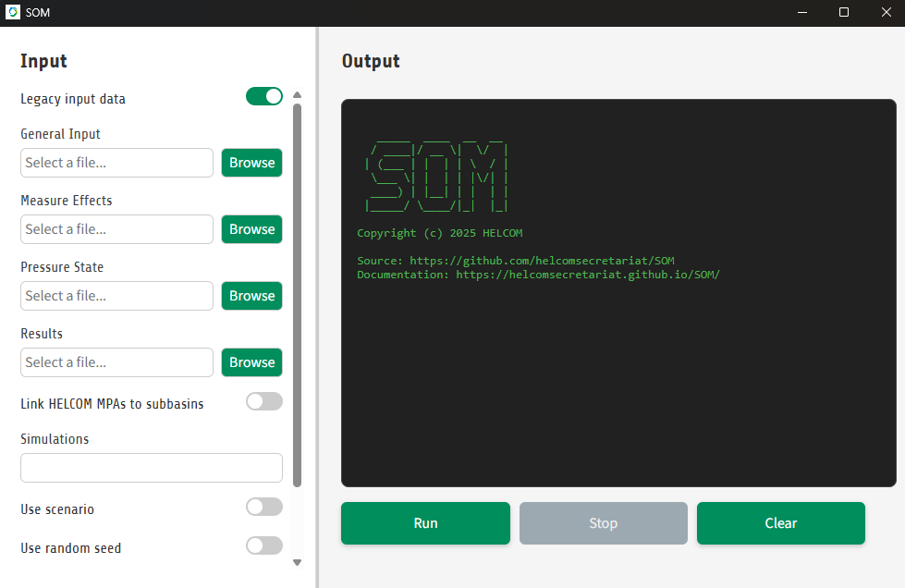Image resolution: width=905 pixels, height=588 pixels.
Task: Click the Pressure State file field
Action: pos(117,296)
